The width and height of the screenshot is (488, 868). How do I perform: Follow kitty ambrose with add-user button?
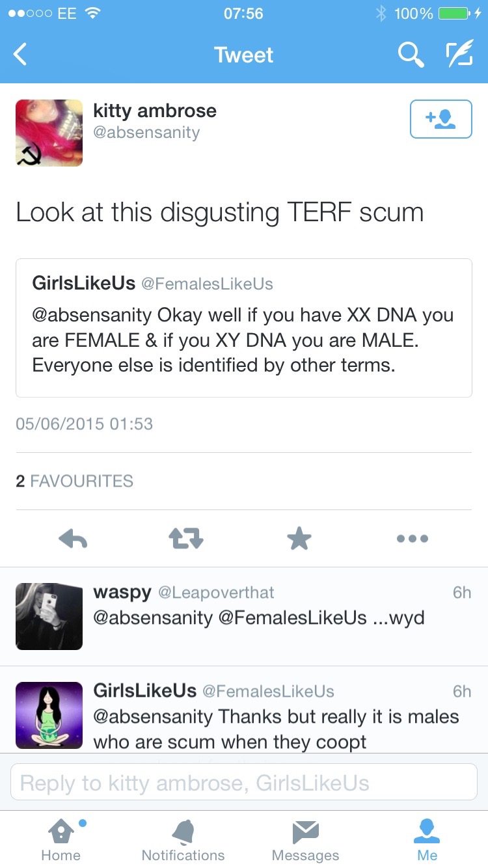click(441, 119)
